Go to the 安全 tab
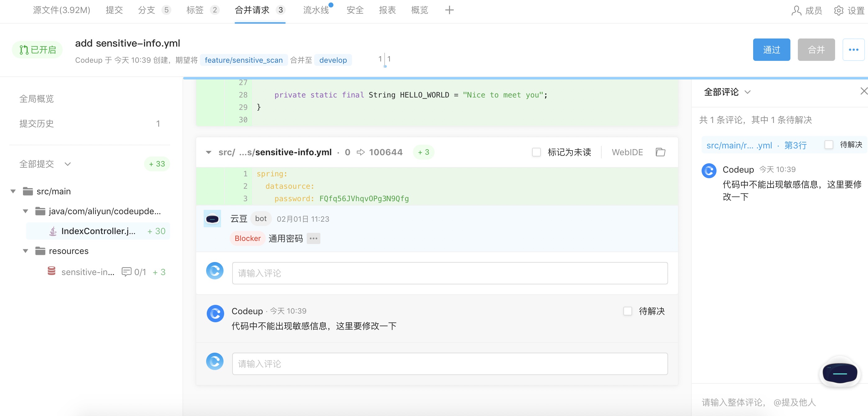The image size is (868, 416). pyautogui.click(x=355, y=10)
